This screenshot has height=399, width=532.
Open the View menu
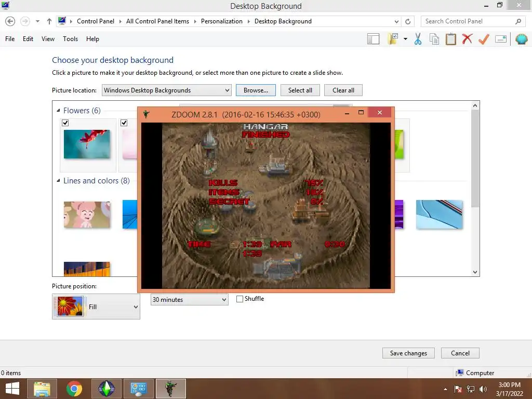(48, 39)
